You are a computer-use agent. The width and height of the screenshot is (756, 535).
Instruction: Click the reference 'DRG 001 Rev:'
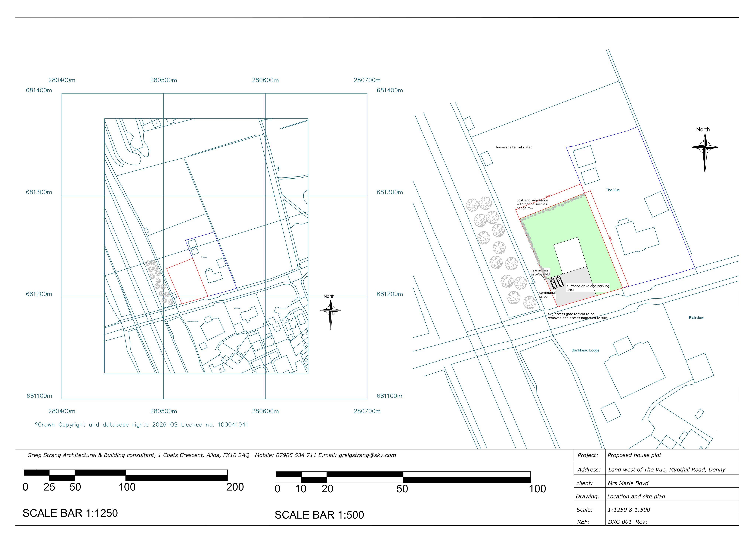(x=628, y=522)
